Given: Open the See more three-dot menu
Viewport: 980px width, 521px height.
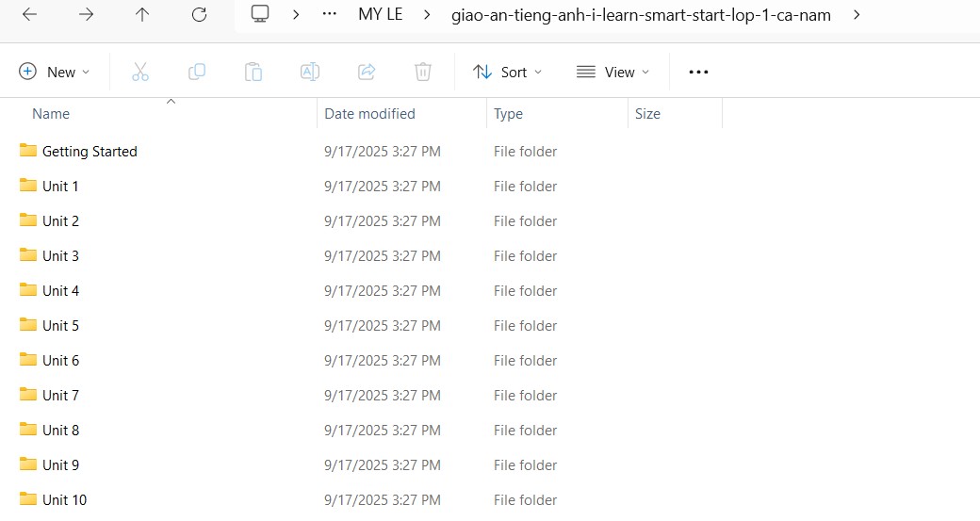Looking at the screenshot, I should pos(698,72).
